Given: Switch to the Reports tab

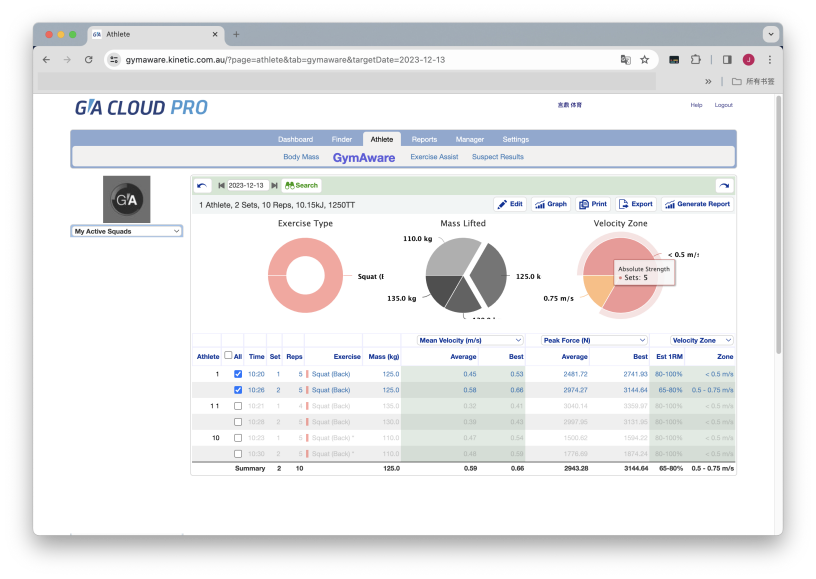Looking at the screenshot, I should [x=424, y=139].
